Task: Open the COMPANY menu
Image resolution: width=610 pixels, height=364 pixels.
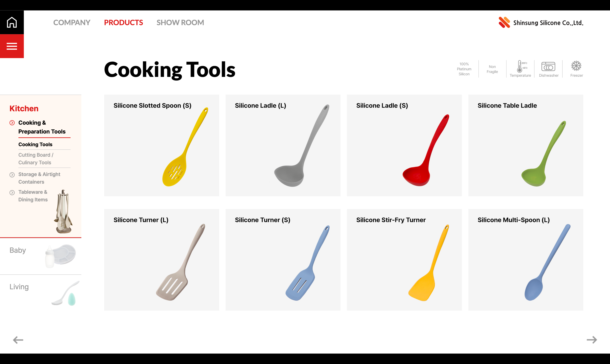Action: pos(72,23)
